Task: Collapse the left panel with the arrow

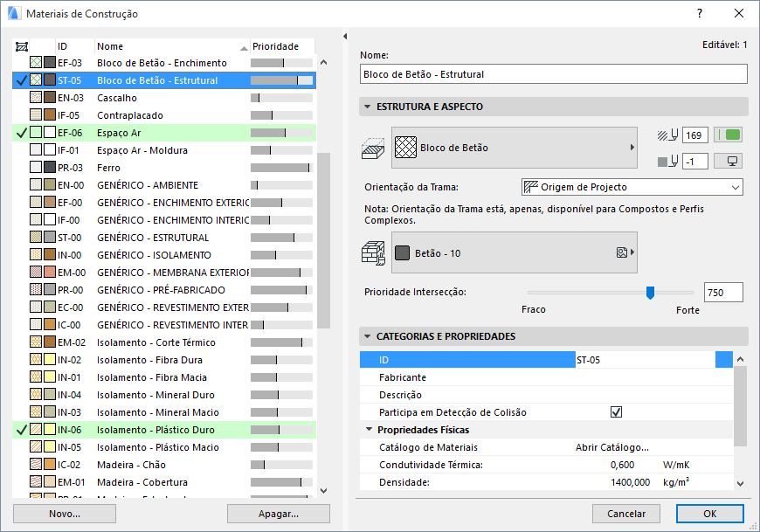Action: [345, 37]
